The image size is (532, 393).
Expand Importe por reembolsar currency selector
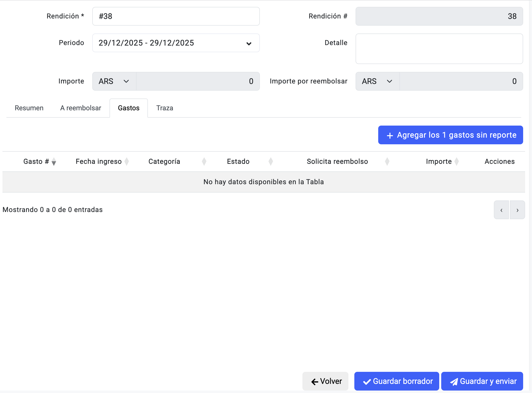tap(377, 81)
